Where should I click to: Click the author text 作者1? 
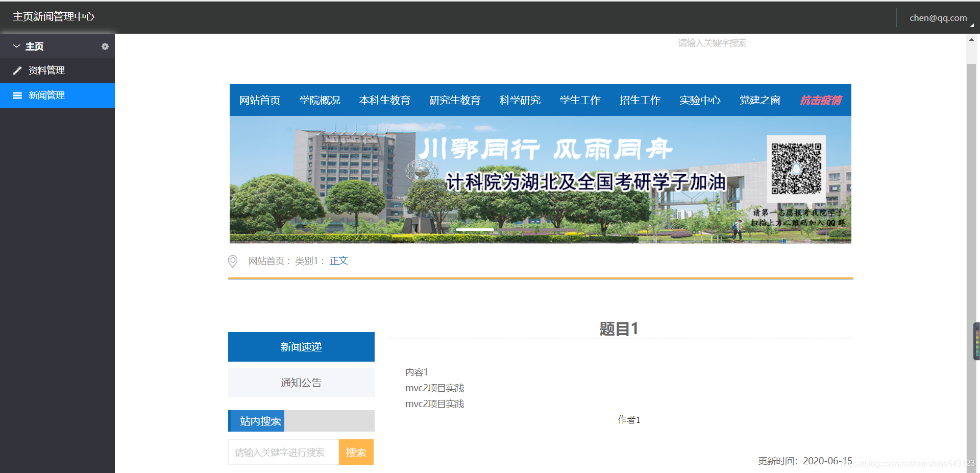pyautogui.click(x=629, y=420)
